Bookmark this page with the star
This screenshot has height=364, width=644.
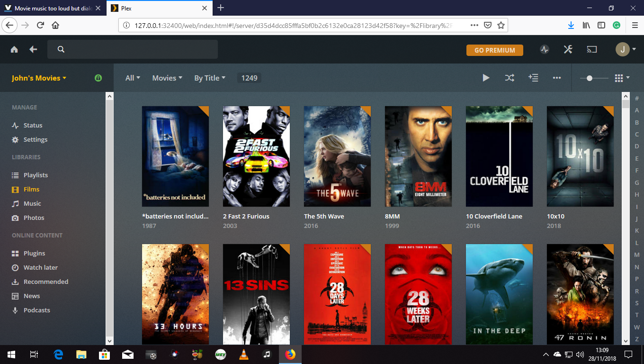pyautogui.click(x=501, y=25)
